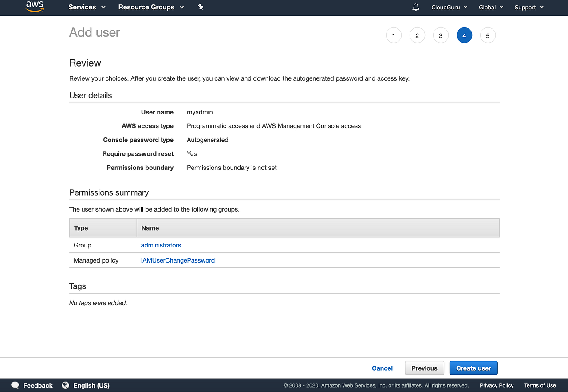Image resolution: width=568 pixels, height=392 pixels.
Task: Open the IAMUserChangePassword policy link
Action: pyautogui.click(x=178, y=260)
